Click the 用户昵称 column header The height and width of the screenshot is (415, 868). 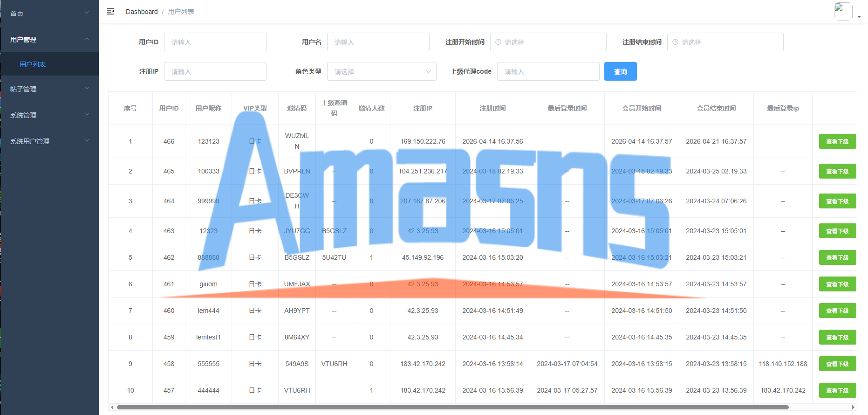(x=208, y=108)
